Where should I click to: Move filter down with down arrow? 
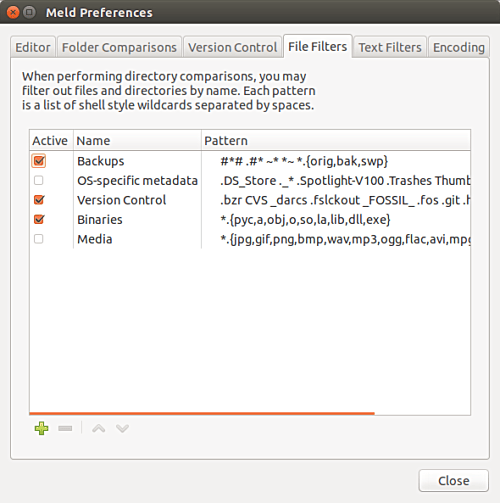point(122,428)
